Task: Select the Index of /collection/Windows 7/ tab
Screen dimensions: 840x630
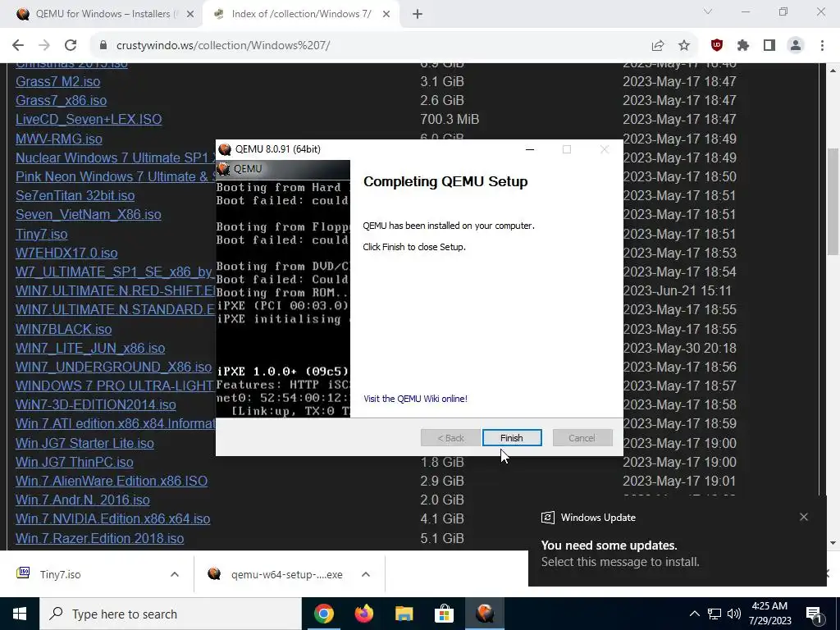Action: 302,14
